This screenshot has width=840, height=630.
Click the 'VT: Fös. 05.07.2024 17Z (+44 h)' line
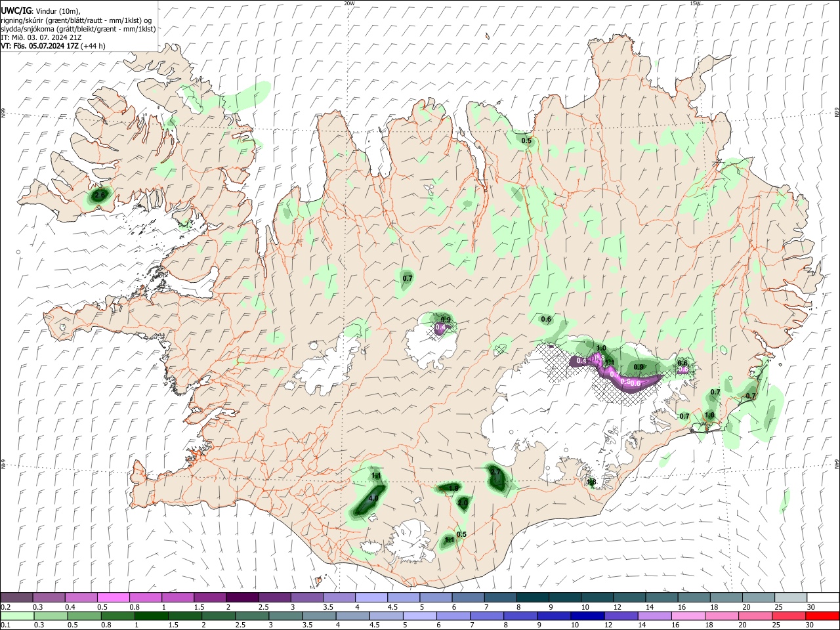point(53,46)
